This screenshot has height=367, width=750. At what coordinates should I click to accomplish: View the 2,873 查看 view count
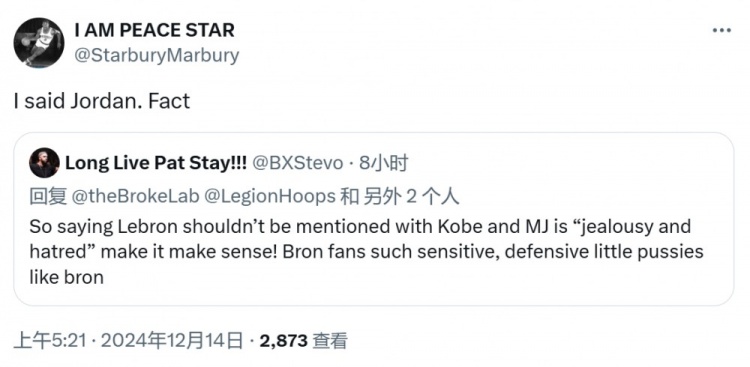pyautogui.click(x=303, y=341)
